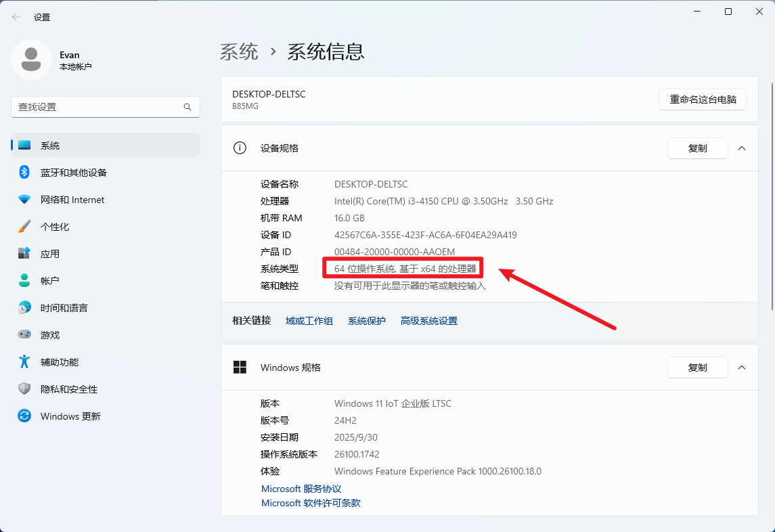775x532 pixels.
Task: Select 系统 in the breadcrumb
Action: point(240,50)
